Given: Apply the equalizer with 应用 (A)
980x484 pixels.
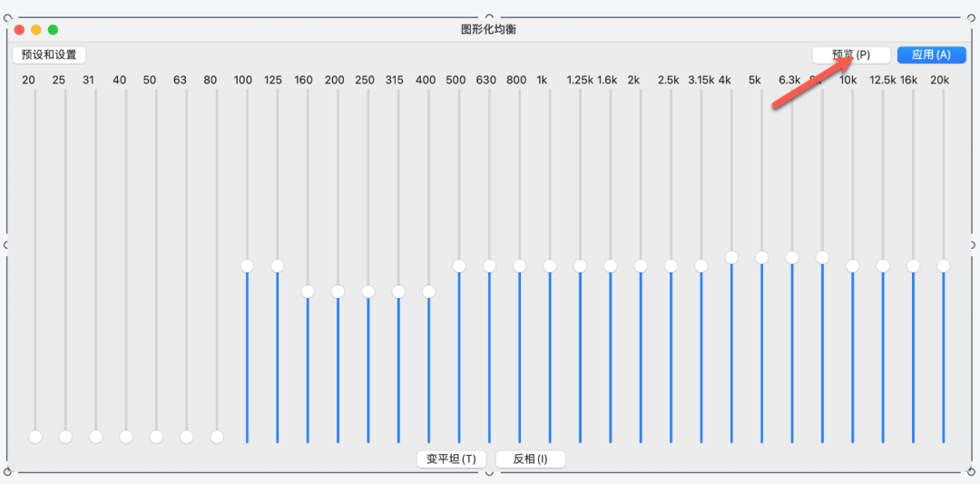Looking at the screenshot, I should click(931, 55).
